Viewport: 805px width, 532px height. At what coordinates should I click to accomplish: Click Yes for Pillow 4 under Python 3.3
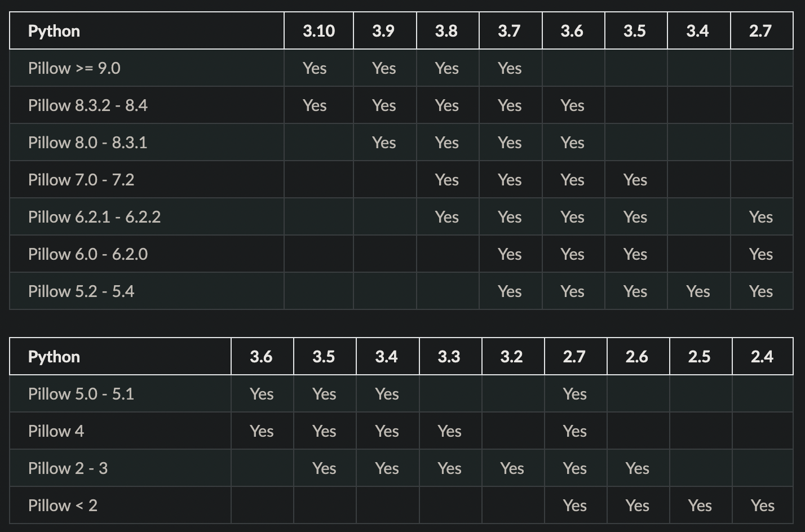pos(449,431)
